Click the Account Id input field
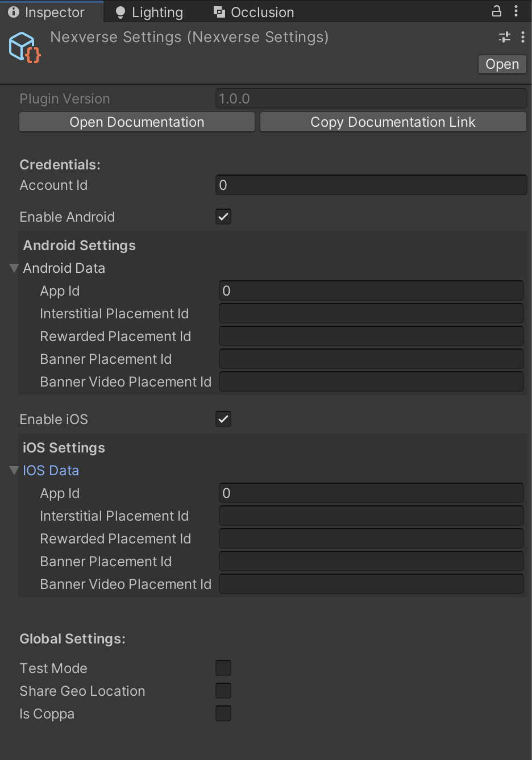 pyautogui.click(x=371, y=185)
